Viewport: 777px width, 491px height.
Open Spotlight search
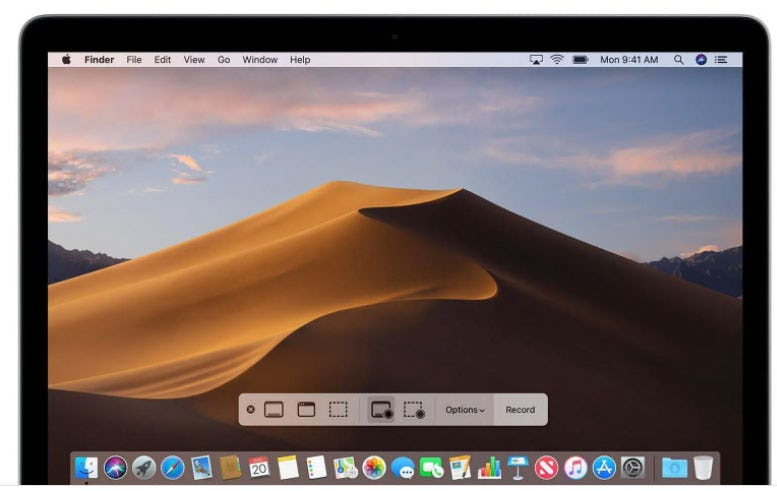[x=679, y=60]
